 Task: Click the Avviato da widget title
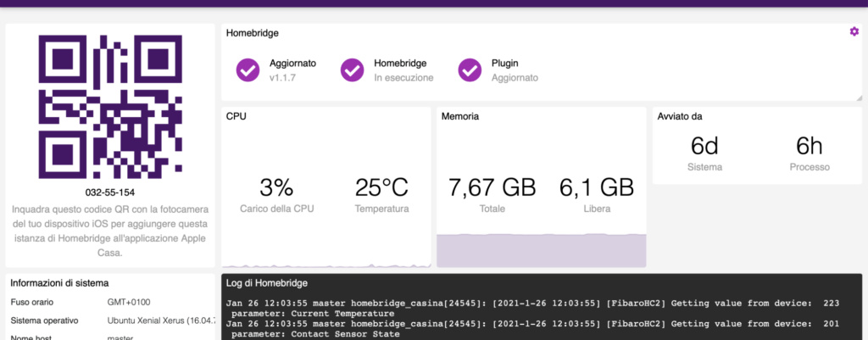click(x=680, y=116)
